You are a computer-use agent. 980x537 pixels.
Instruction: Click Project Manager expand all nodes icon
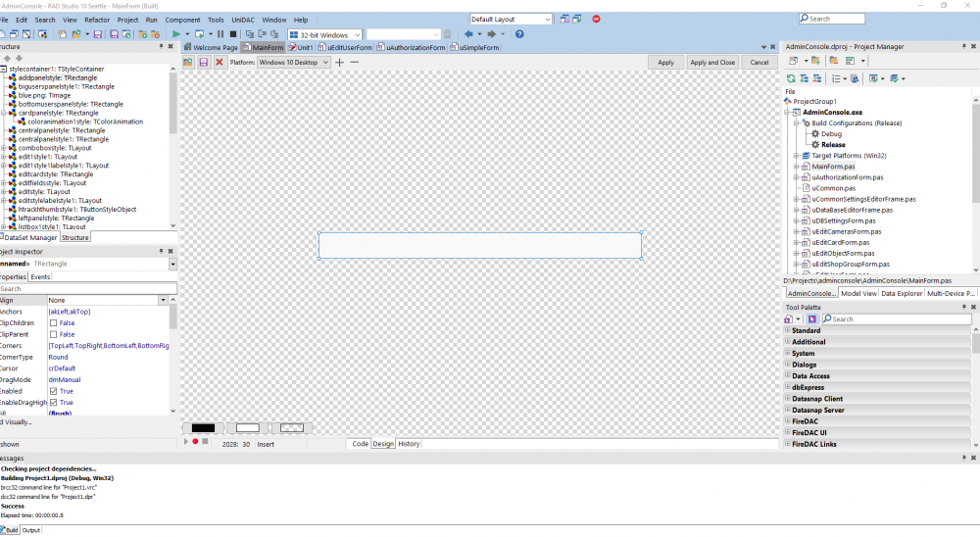pos(805,78)
